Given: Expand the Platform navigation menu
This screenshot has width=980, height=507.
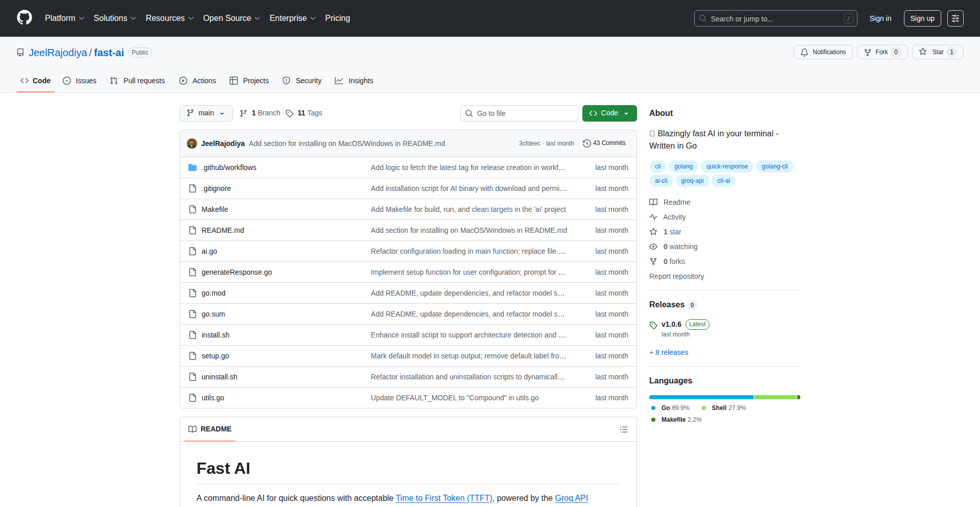Looking at the screenshot, I should pyautogui.click(x=64, y=18).
